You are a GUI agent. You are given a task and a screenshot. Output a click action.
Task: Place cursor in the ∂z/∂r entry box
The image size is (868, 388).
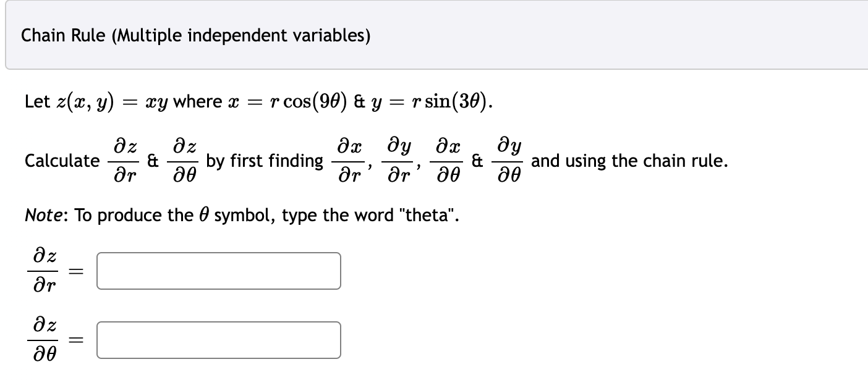pyautogui.click(x=218, y=271)
